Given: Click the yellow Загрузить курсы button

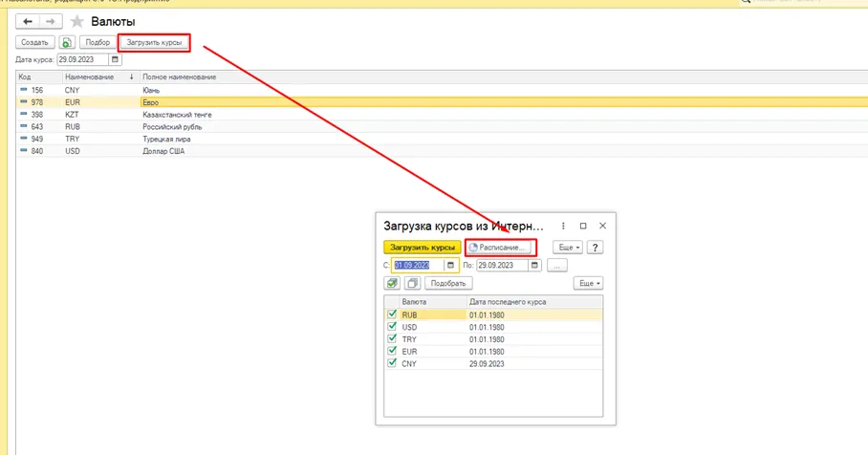Looking at the screenshot, I should point(422,248).
